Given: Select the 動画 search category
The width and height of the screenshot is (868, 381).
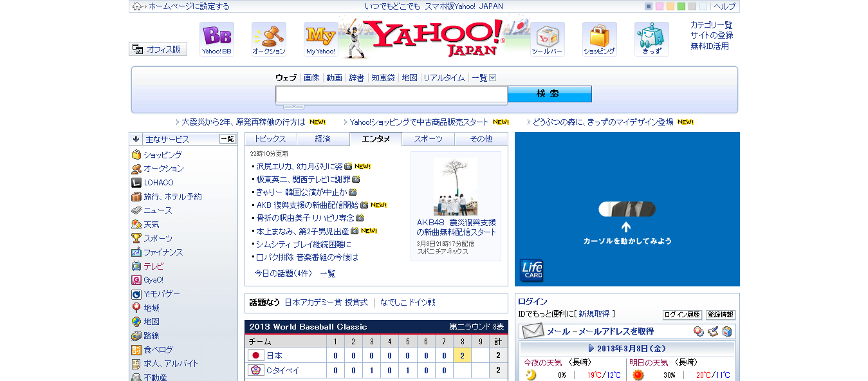Looking at the screenshot, I should 334,78.
